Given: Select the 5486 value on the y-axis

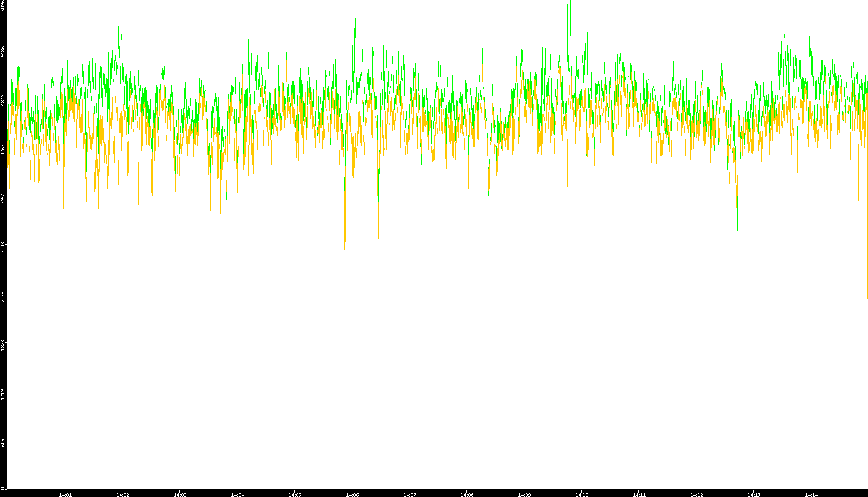Looking at the screenshot, I should (x=3, y=52).
